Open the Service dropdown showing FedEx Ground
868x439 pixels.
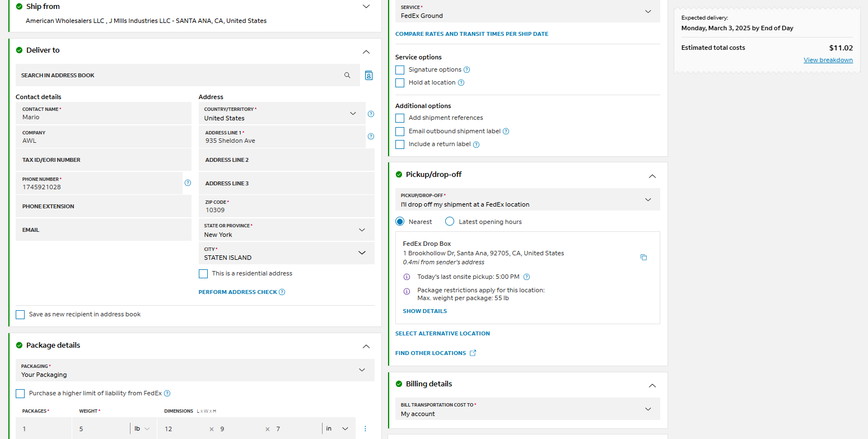528,11
